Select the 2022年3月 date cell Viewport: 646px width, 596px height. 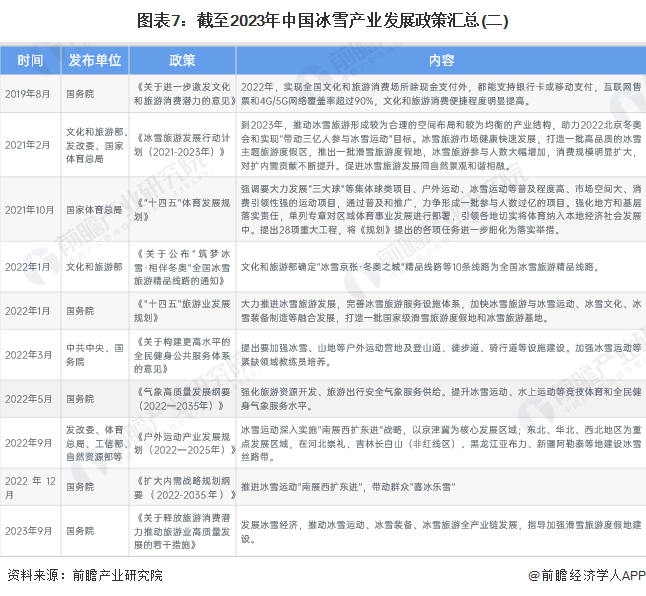point(28,355)
